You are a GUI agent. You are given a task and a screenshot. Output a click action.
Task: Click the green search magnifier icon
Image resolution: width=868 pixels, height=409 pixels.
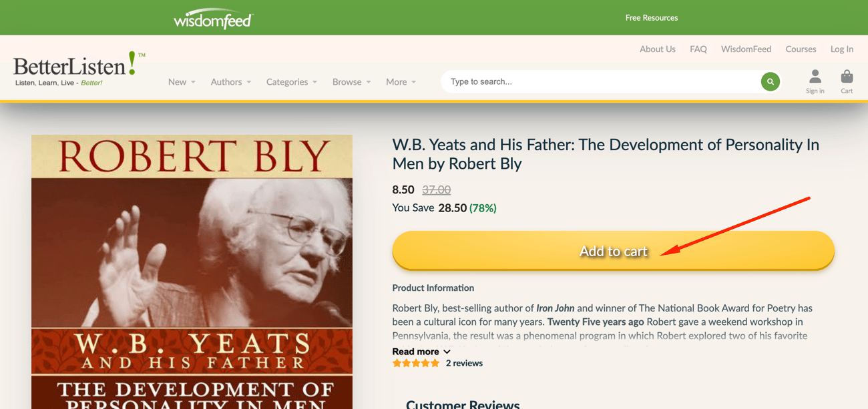(x=770, y=81)
